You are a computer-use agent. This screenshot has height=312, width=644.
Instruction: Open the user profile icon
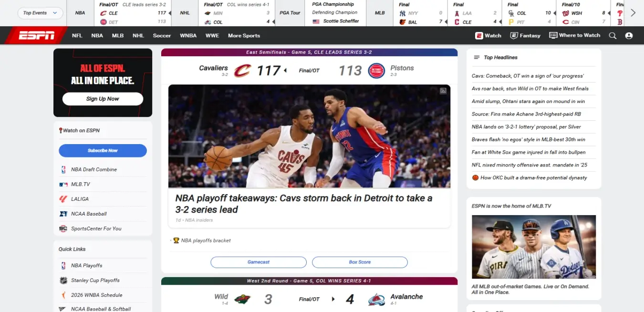tap(629, 35)
